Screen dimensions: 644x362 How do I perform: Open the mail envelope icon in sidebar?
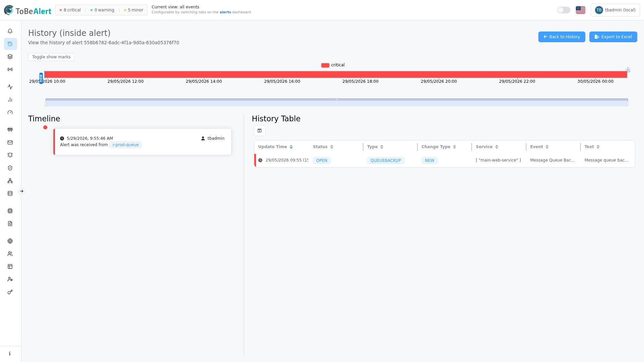[x=10, y=142]
